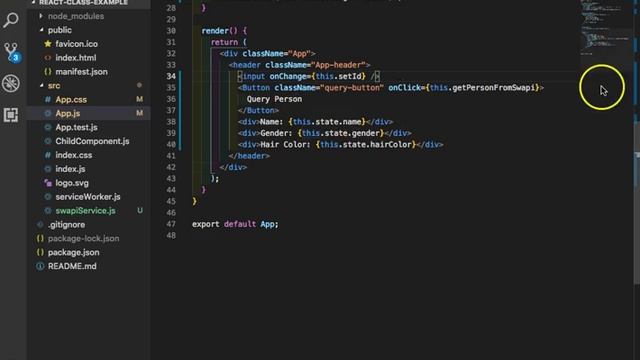Open App.test.js file
The height and width of the screenshot is (360, 640).
click(x=76, y=127)
